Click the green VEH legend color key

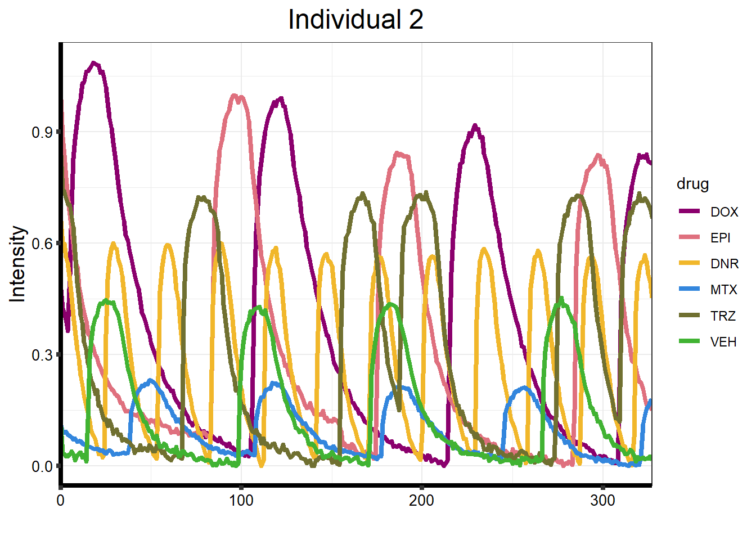pyautogui.click(x=689, y=341)
